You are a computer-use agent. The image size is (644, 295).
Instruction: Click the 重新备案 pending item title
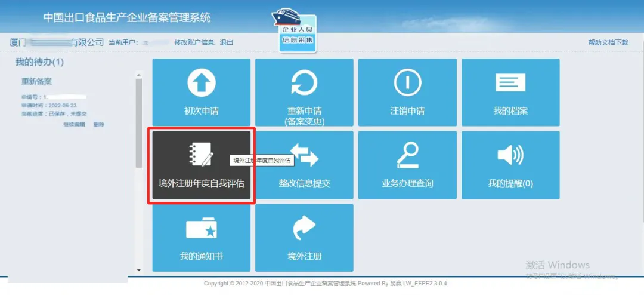point(36,81)
